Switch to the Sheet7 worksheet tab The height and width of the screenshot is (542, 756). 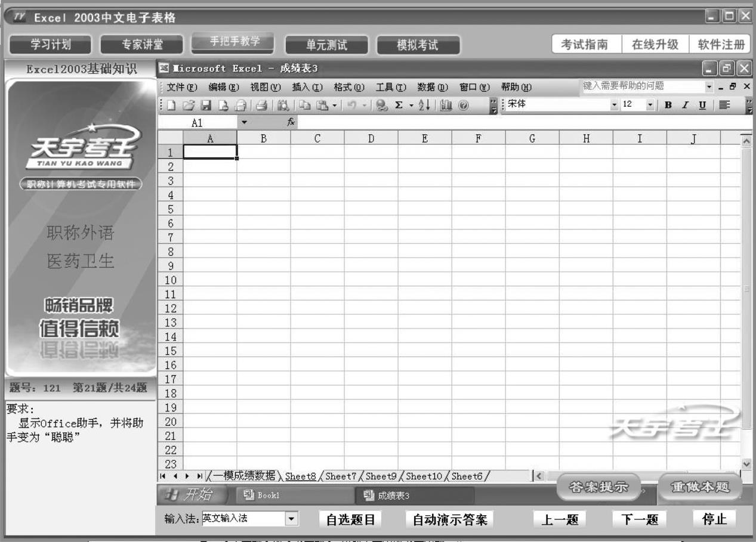(x=341, y=475)
